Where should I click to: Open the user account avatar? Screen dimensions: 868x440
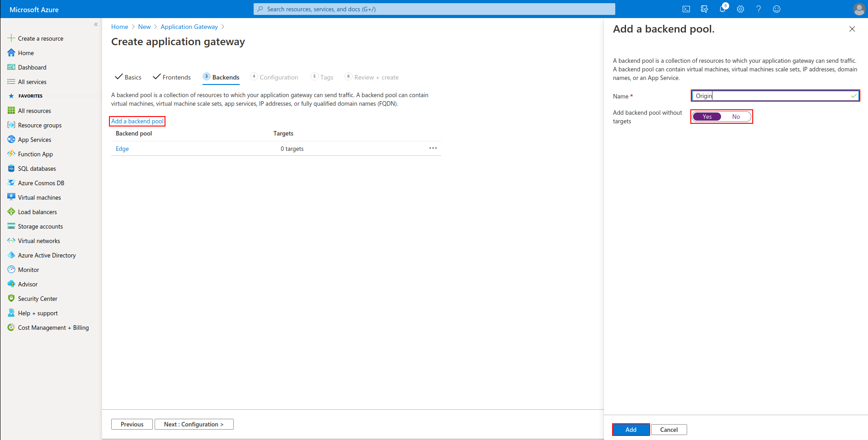(859, 9)
